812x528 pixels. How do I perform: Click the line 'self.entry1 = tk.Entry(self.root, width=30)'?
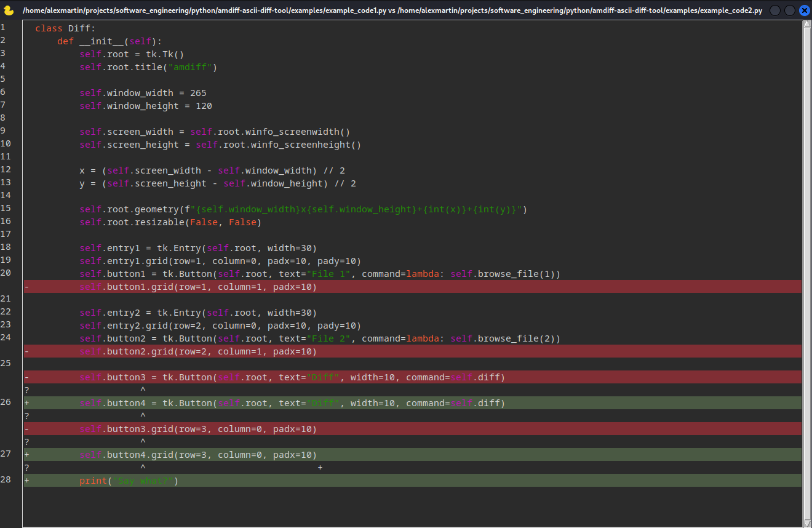pyautogui.click(x=198, y=248)
